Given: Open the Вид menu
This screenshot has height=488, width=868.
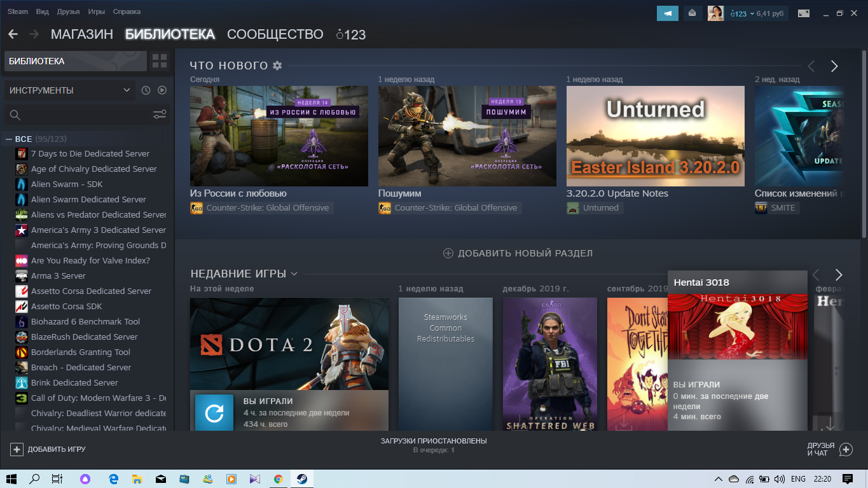Looking at the screenshot, I should tap(43, 12).
